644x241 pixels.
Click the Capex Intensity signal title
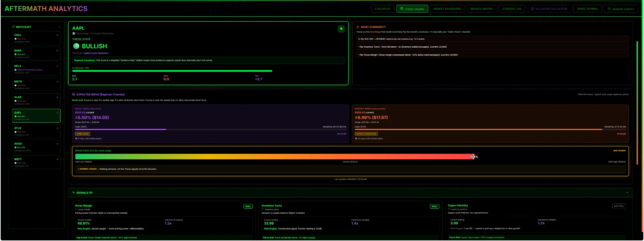pos(458,205)
